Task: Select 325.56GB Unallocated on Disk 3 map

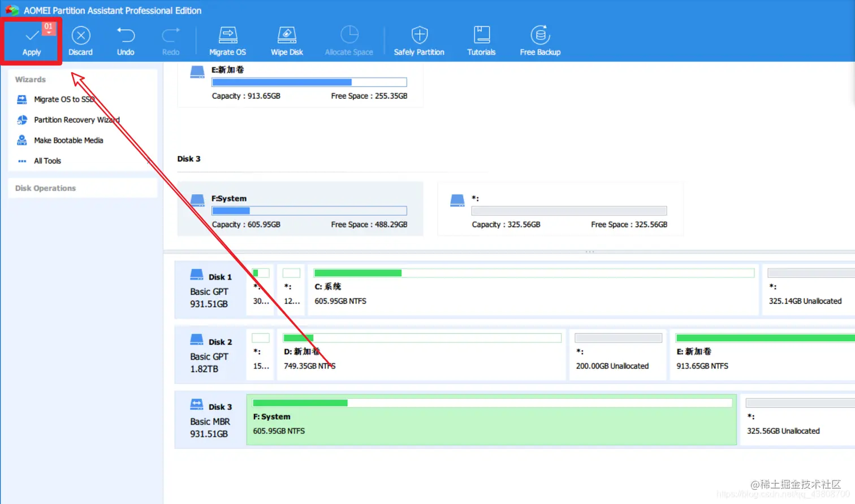Action: tap(797, 419)
